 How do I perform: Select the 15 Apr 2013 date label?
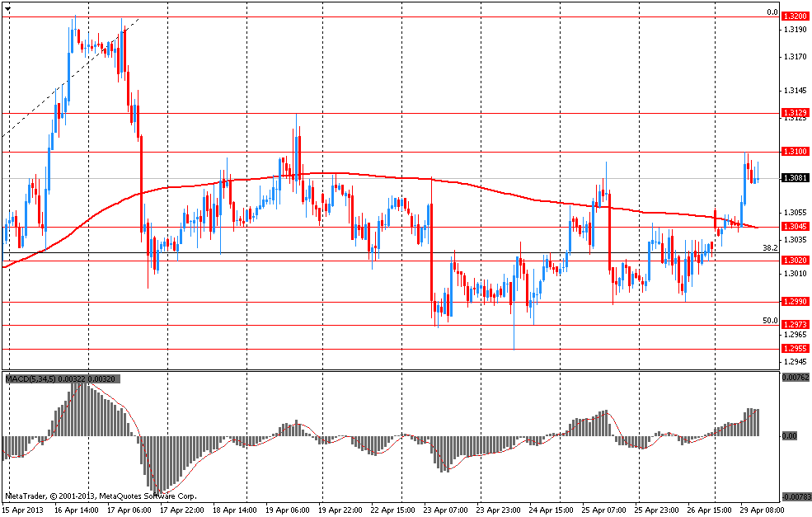pyautogui.click(x=23, y=510)
